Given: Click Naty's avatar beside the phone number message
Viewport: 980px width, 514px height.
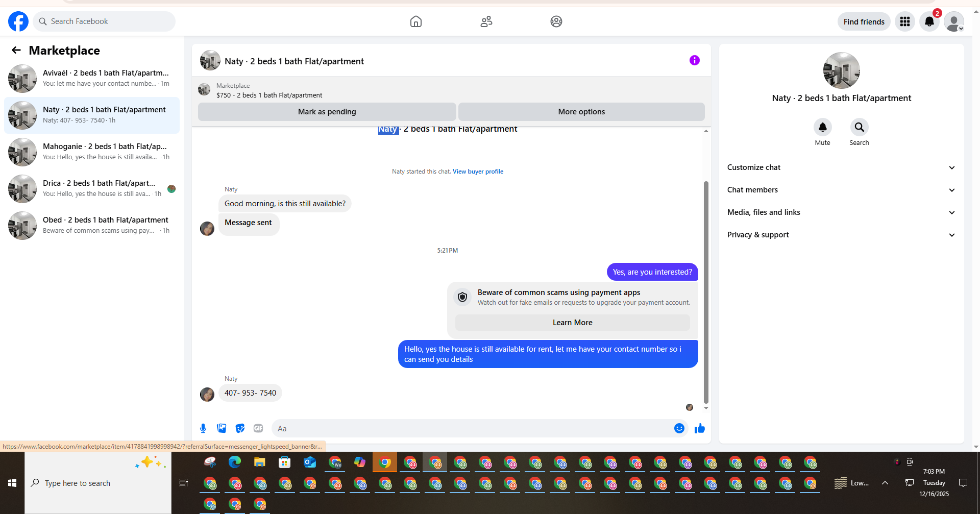Looking at the screenshot, I should point(207,395).
